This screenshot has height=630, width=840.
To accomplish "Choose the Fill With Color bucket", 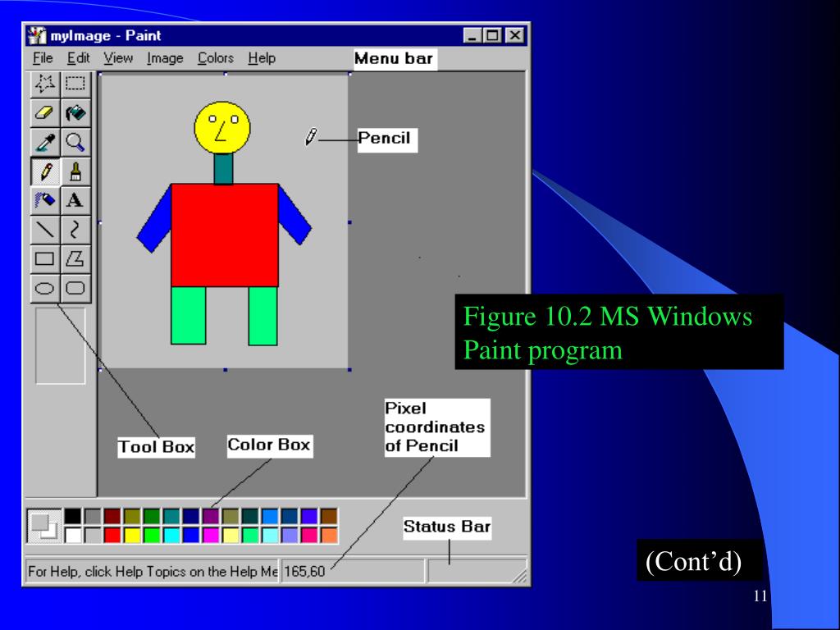I will (75, 113).
